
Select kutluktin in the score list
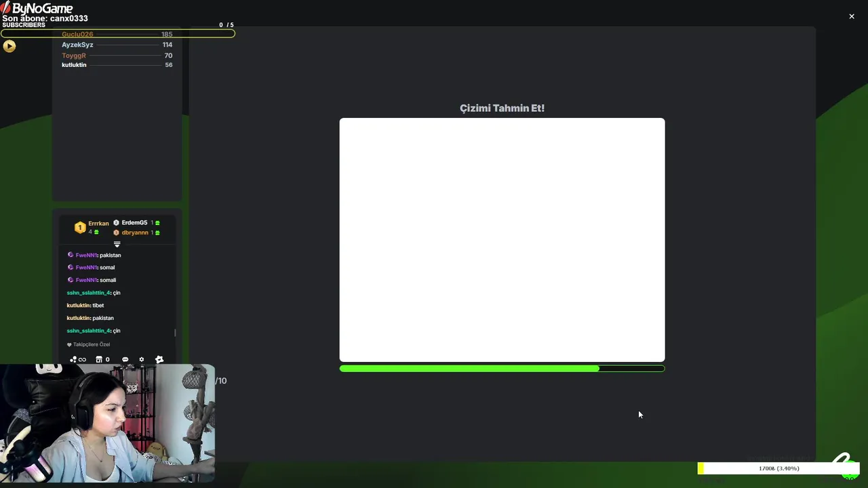(74, 65)
